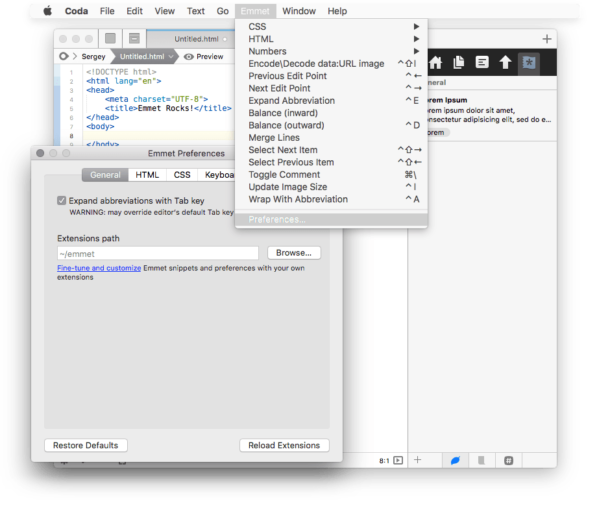
Task: Choose Balance (inward)
Action: pos(331,113)
